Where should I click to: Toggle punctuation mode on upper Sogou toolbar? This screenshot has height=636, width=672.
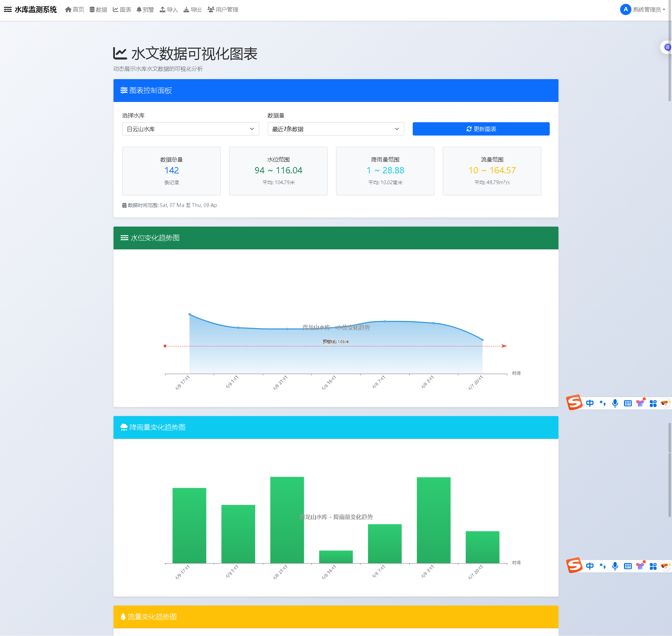pyautogui.click(x=603, y=403)
